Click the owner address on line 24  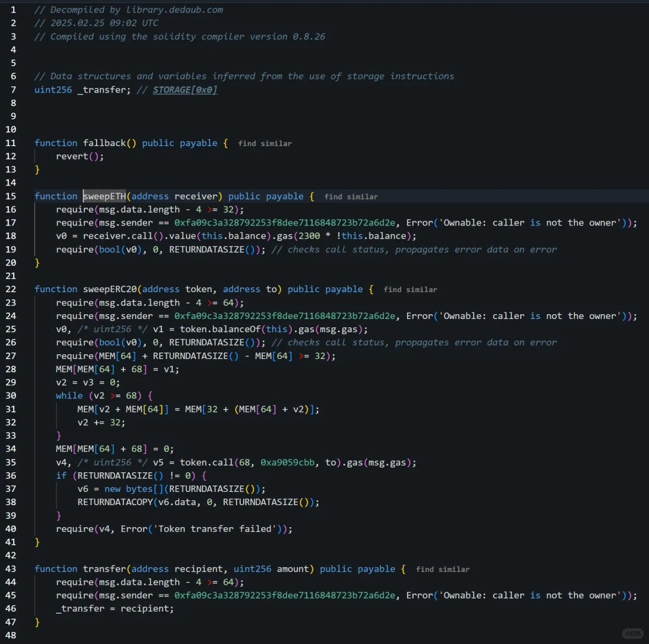(284, 316)
